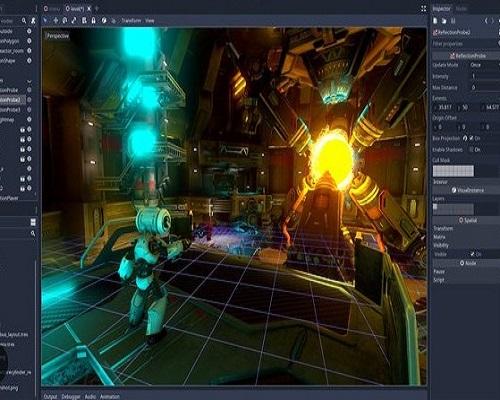Screen dimensions: 500x400
Task: Switch to the Inspector tab
Action: 441,9
